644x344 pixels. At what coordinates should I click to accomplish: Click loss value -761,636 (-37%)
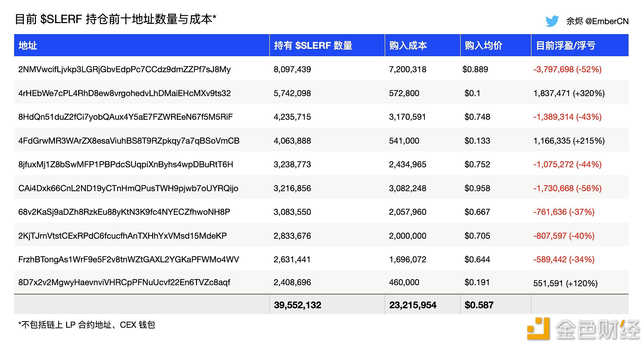click(564, 212)
